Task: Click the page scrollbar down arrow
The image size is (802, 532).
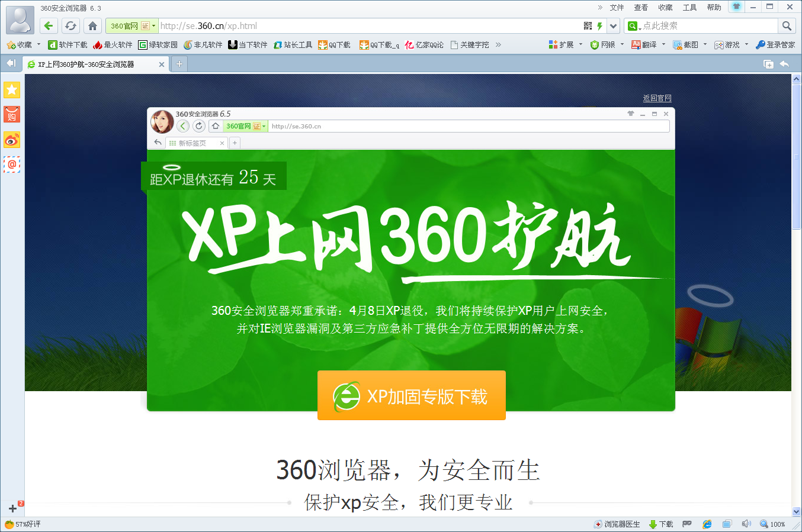Action: 797,512
